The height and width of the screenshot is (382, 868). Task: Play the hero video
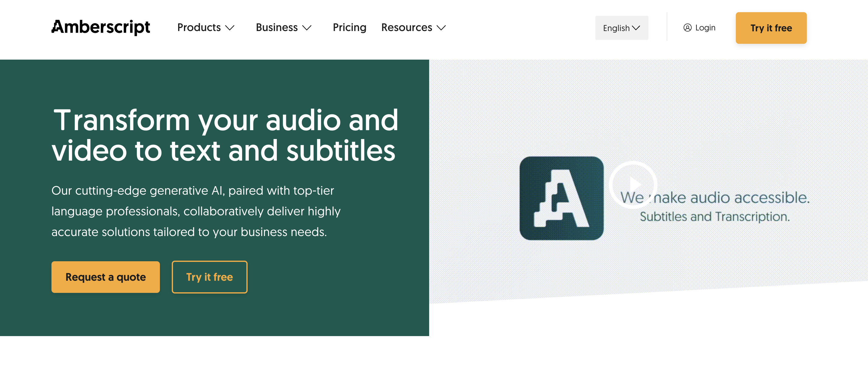[x=633, y=184]
